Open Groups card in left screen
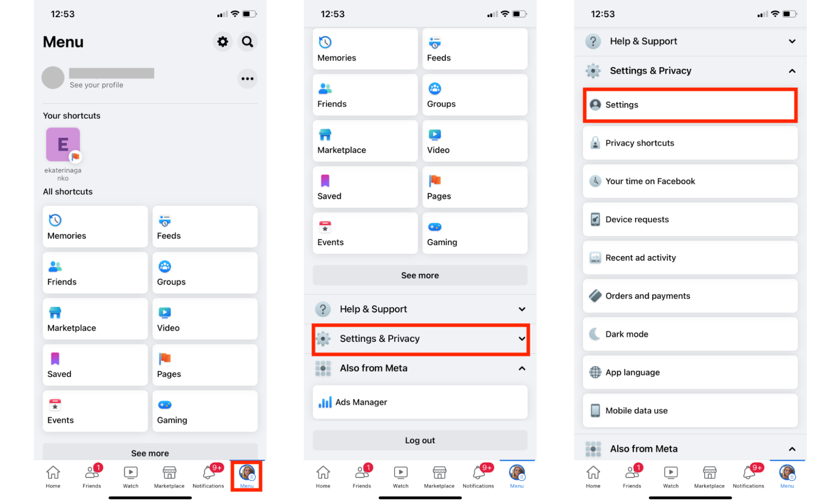This screenshot has height=504, width=840. pyautogui.click(x=205, y=273)
